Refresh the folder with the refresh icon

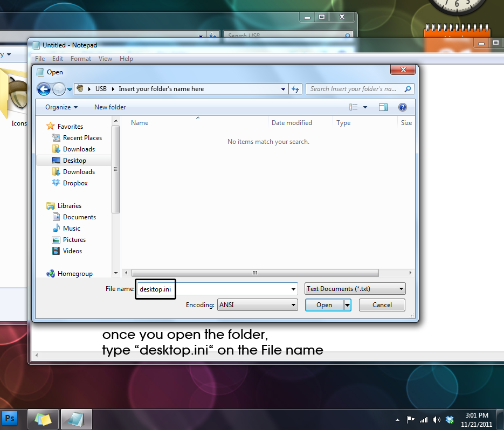pos(295,89)
